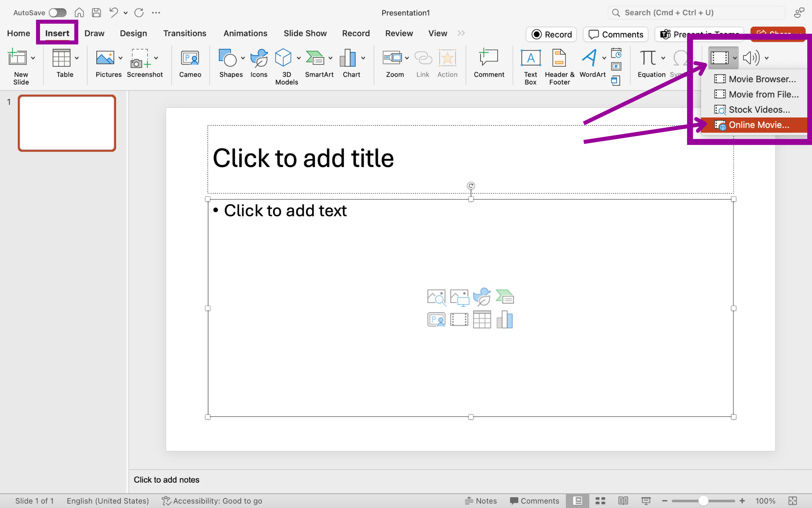The image size is (812, 508).
Task: Click the Record button at top right
Action: (552, 35)
